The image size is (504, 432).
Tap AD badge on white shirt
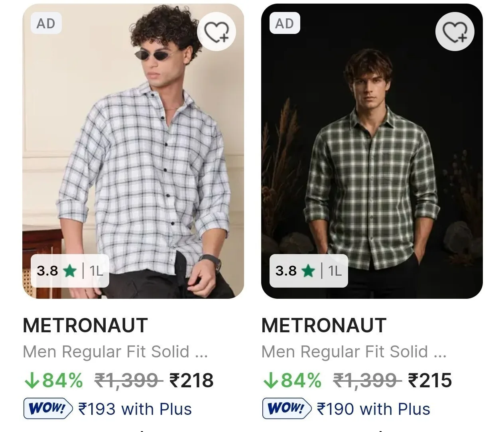tap(46, 24)
